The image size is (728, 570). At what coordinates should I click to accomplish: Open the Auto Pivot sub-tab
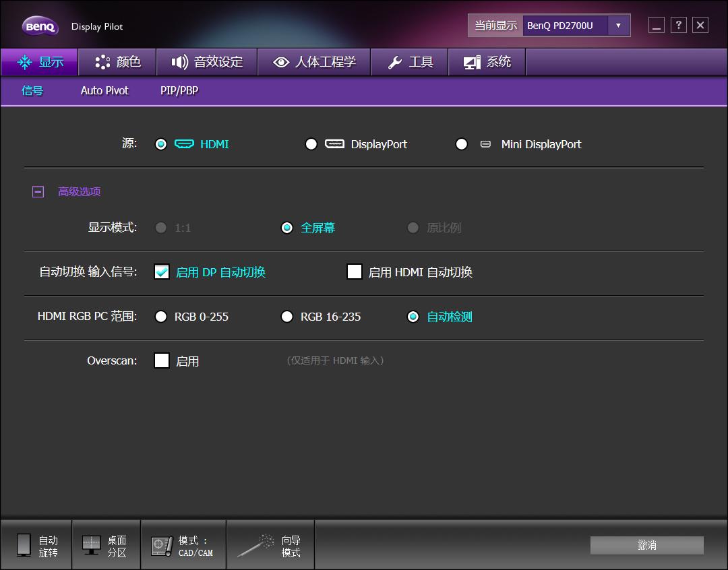104,90
